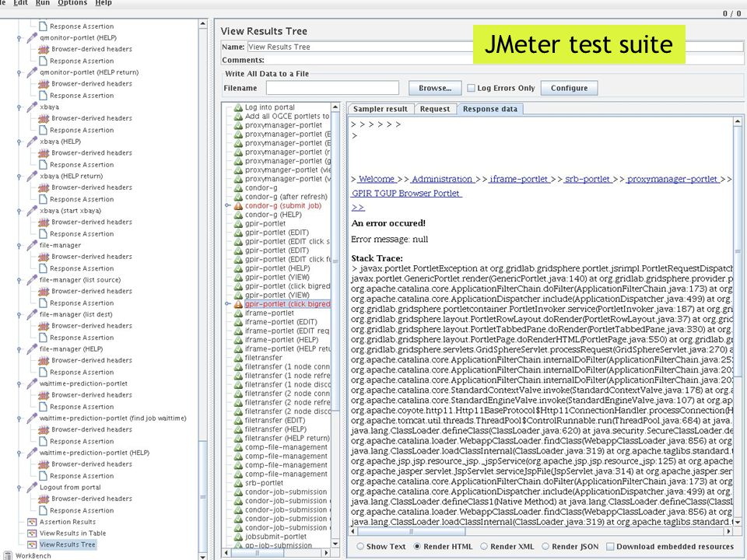Open the Edit menu
This screenshot has height=560, width=747.
(20, 3)
